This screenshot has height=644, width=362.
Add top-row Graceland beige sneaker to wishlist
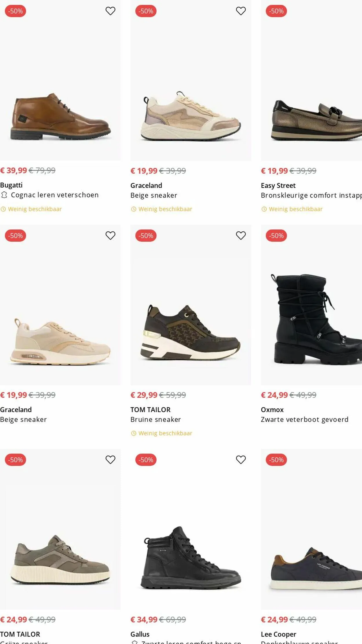[x=241, y=11]
